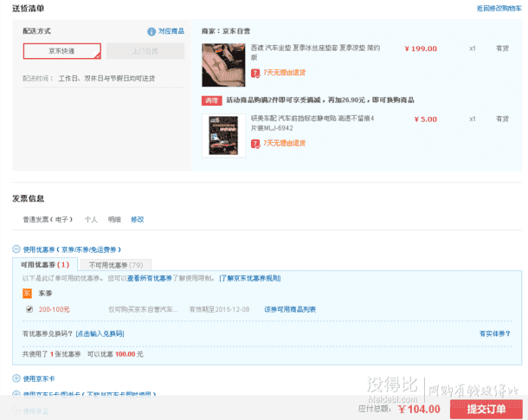Click 修改 invoice info link
The image size is (528, 420).
click(137, 220)
